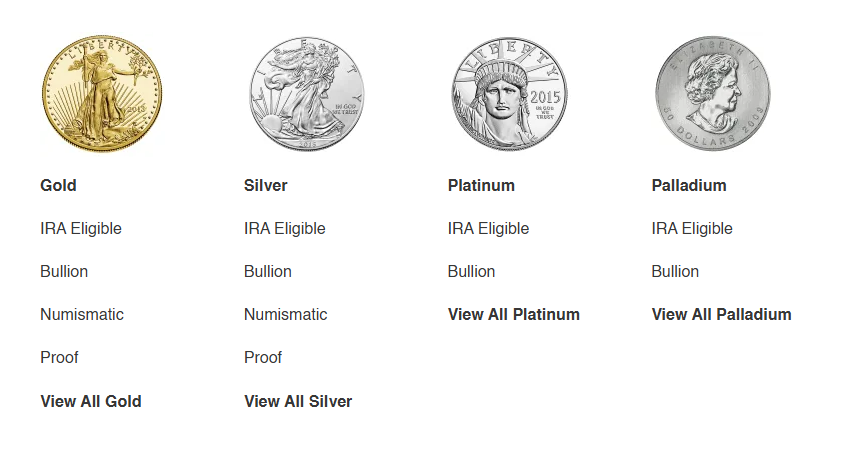Click the 2015 Platinum Liberty coin image
Viewport: 843px width, 451px height.
[510, 94]
